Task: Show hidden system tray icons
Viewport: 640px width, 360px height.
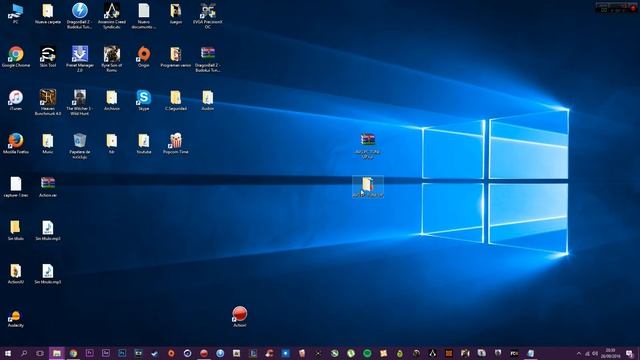Action: tap(578, 353)
